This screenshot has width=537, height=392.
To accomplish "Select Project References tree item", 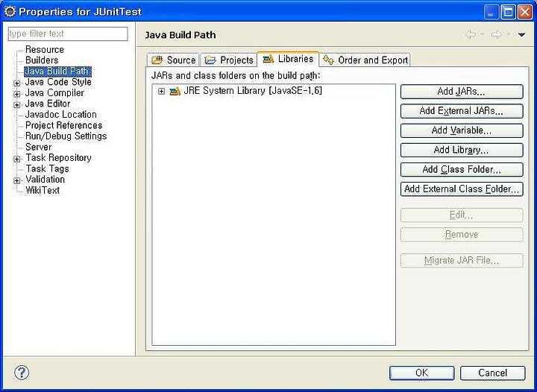I will tap(63, 125).
